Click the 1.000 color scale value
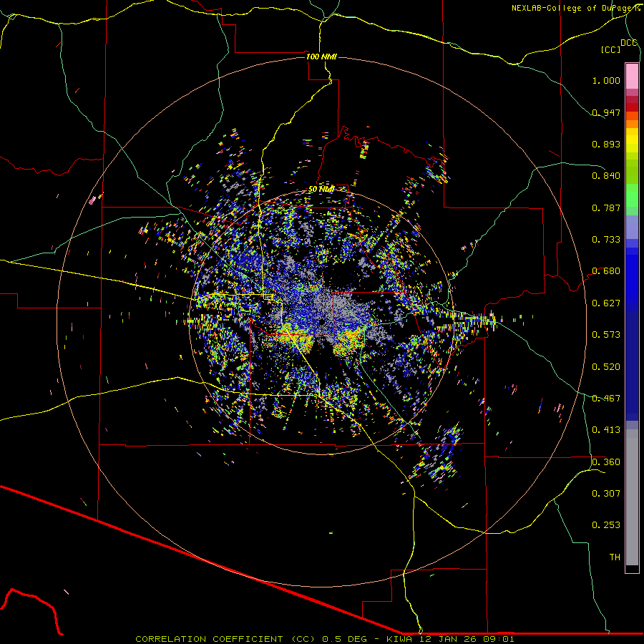Screen dimensions: 644x644 [x=606, y=80]
